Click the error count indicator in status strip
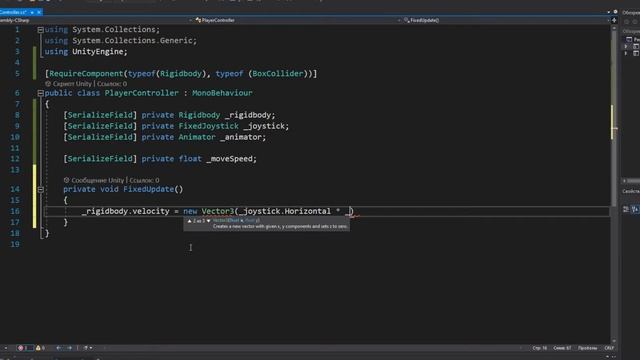The width and height of the screenshot is (640, 360). tap(24, 348)
